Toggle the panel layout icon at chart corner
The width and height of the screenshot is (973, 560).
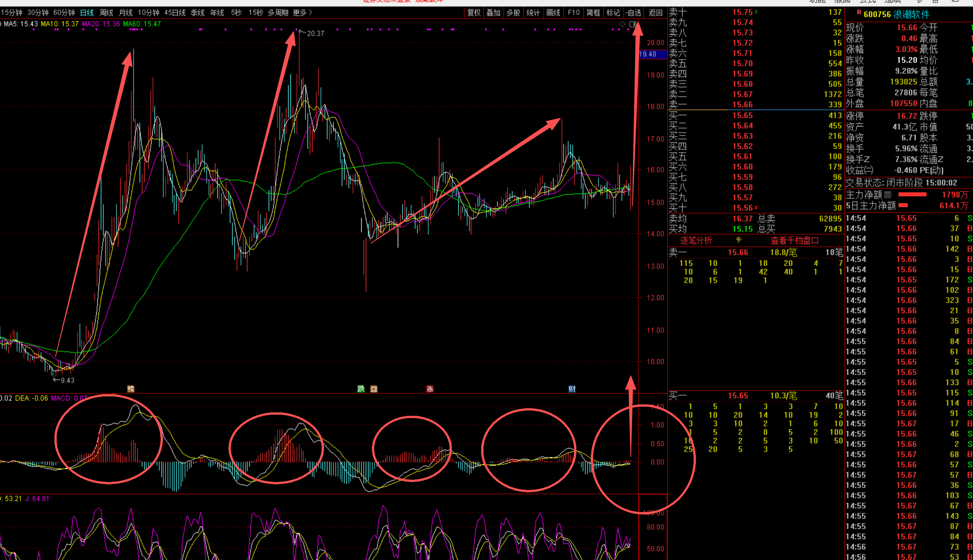click(632, 24)
